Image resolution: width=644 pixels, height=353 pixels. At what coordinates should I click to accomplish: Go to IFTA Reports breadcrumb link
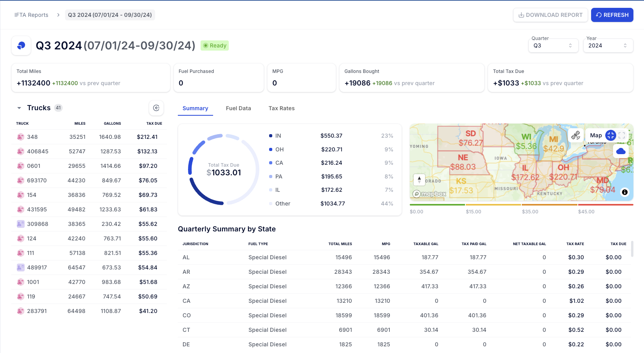click(x=31, y=15)
